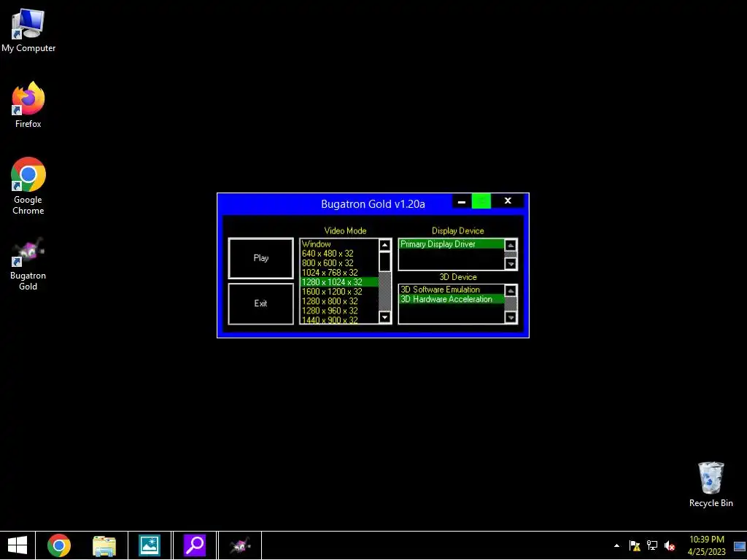Close the Bugatron Gold launcher

pyautogui.click(x=508, y=201)
